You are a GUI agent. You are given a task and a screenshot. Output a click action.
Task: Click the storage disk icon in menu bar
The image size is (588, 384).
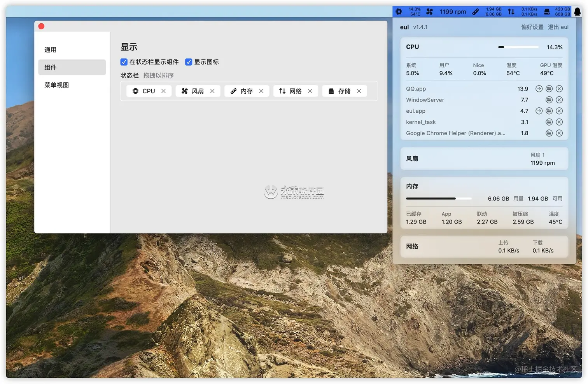tap(547, 12)
